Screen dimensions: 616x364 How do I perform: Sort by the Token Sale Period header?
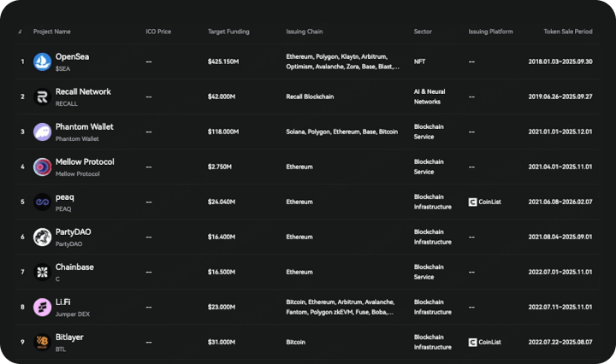(567, 32)
